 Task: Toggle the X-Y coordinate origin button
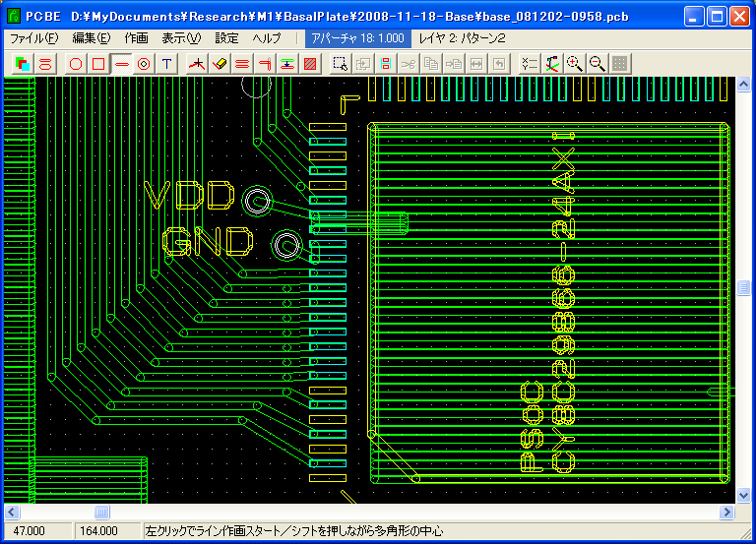tap(551, 64)
